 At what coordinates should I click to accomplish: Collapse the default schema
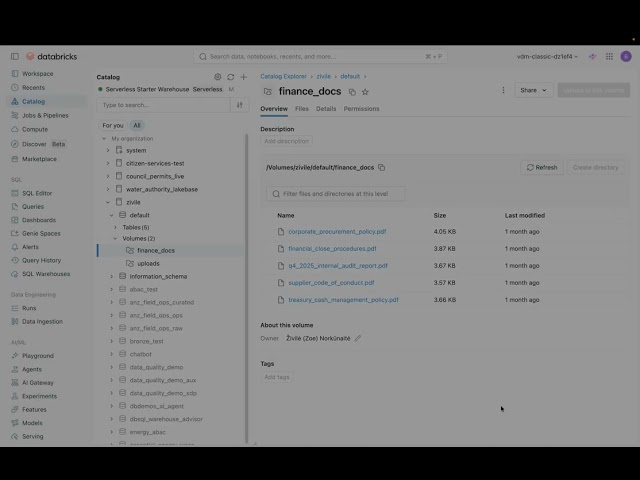coord(111,215)
